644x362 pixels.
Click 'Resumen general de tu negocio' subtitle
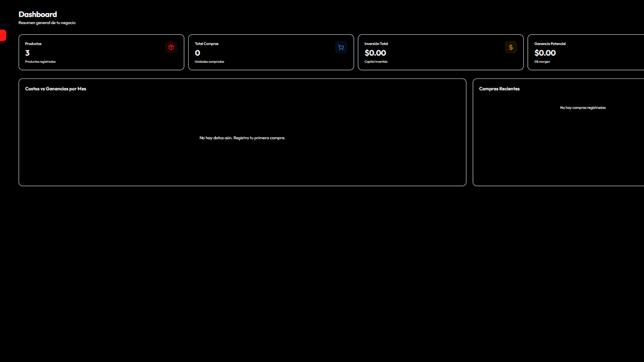(x=47, y=23)
